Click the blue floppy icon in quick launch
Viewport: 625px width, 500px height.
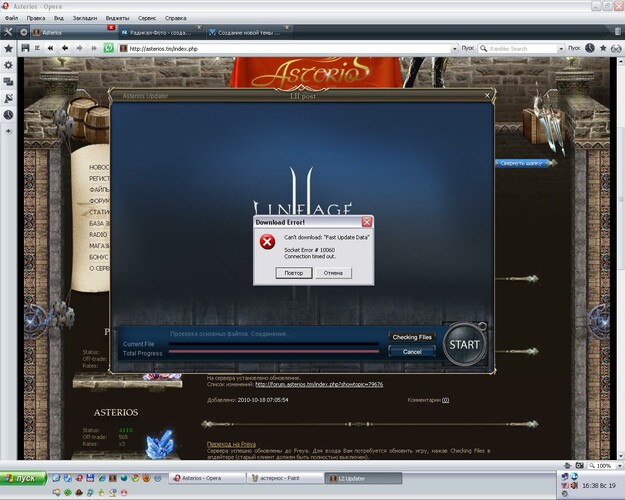point(90,478)
